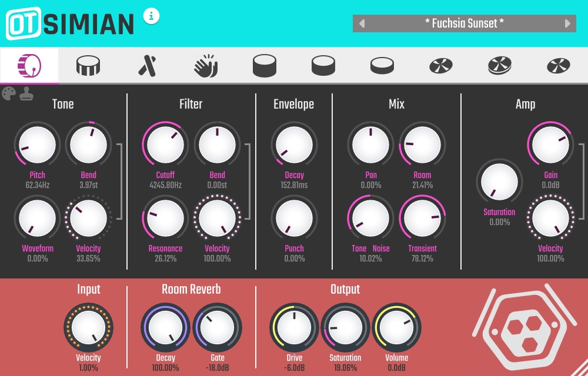Choose the medium-height tom drum tab
The height and width of the screenshot is (376, 588).
[323, 66]
